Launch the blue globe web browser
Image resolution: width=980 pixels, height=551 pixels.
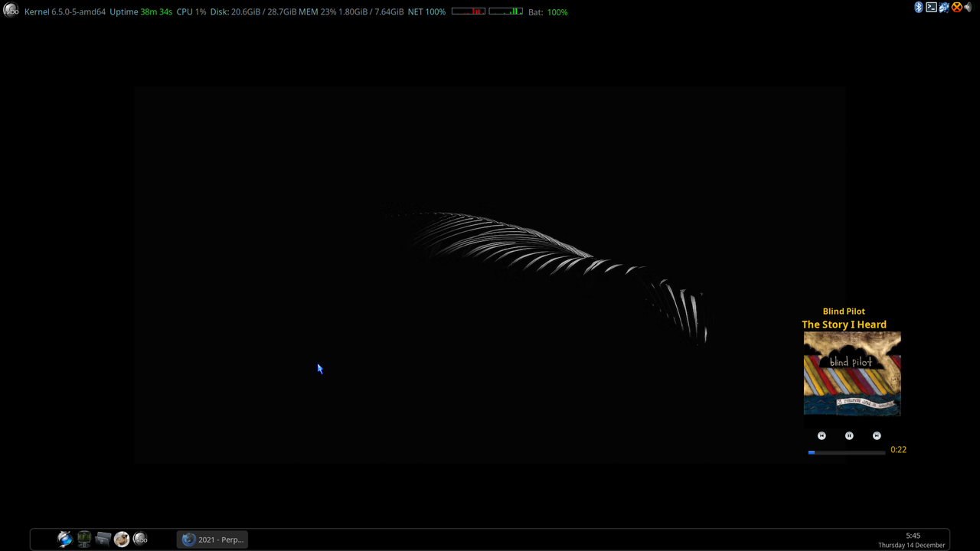[x=65, y=539]
